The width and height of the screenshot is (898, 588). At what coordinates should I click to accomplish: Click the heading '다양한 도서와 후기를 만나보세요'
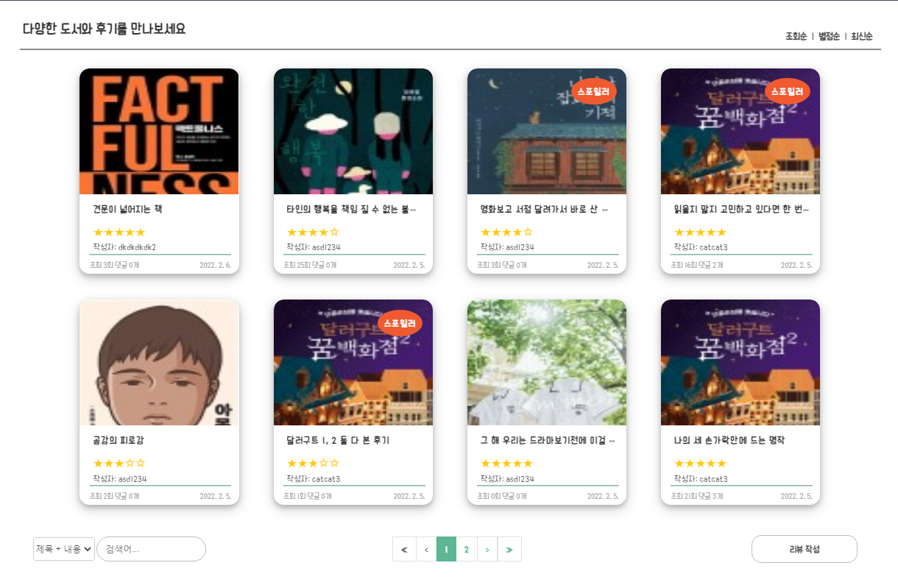(x=104, y=29)
